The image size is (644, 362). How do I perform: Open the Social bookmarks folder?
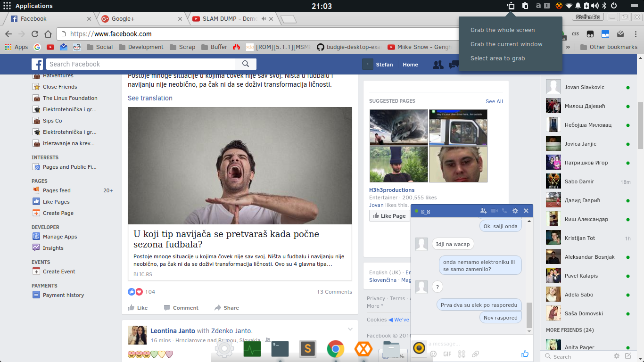coord(99,47)
